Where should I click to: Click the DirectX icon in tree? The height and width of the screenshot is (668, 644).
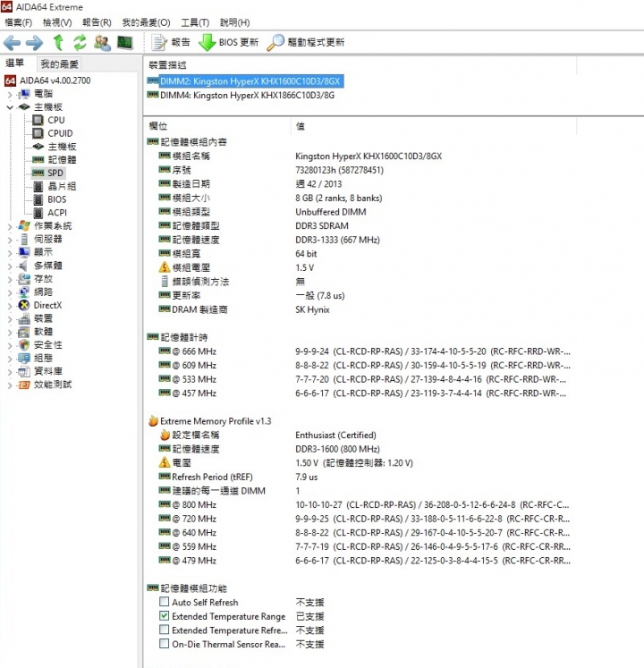tap(24, 305)
